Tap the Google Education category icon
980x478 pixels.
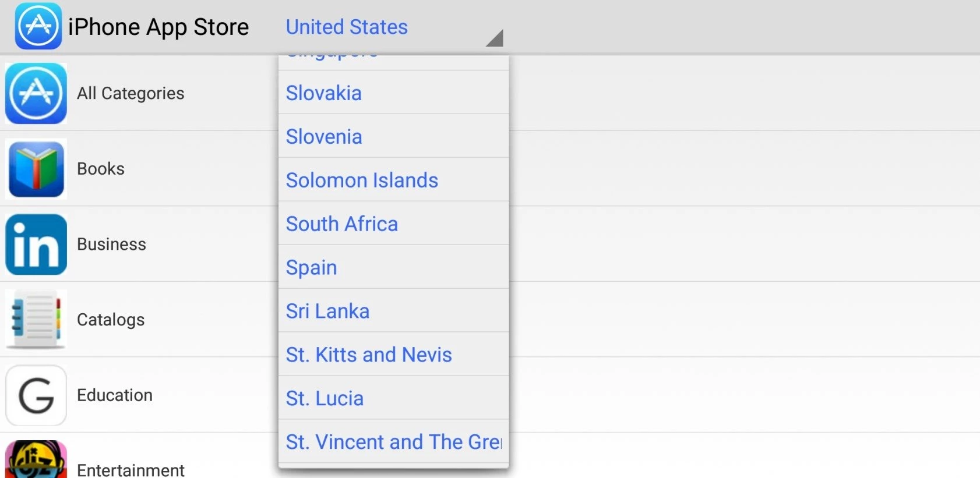(36, 395)
